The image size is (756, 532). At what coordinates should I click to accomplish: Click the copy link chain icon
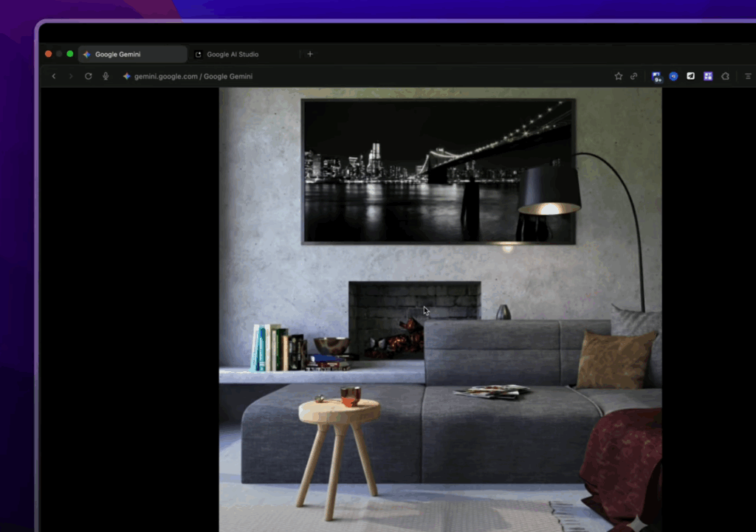pos(633,76)
